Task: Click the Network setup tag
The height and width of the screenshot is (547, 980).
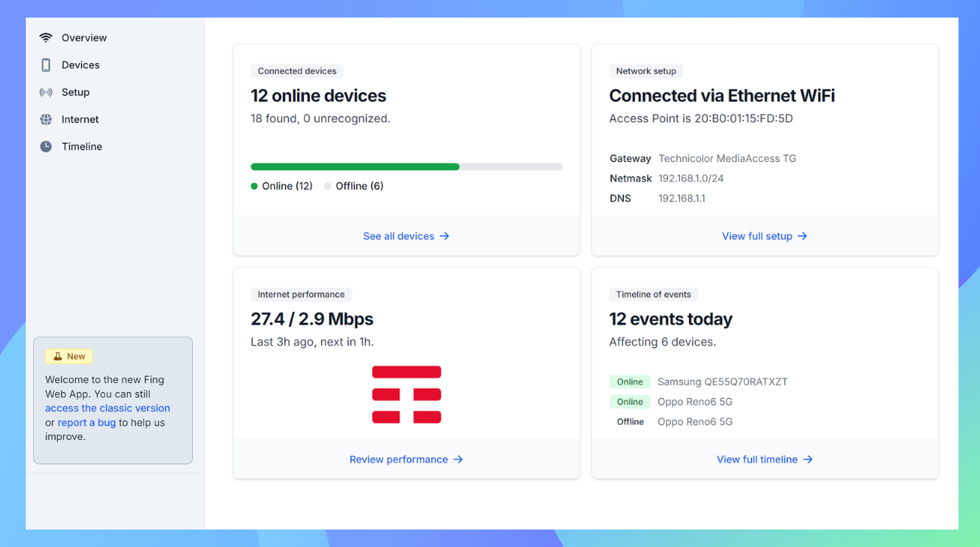Action: (x=646, y=71)
